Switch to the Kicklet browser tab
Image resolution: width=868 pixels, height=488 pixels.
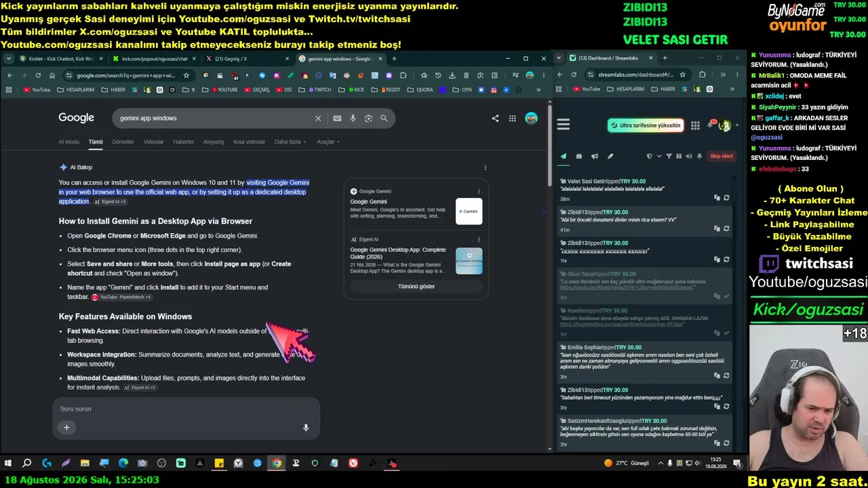pyautogui.click(x=61, y=59)
